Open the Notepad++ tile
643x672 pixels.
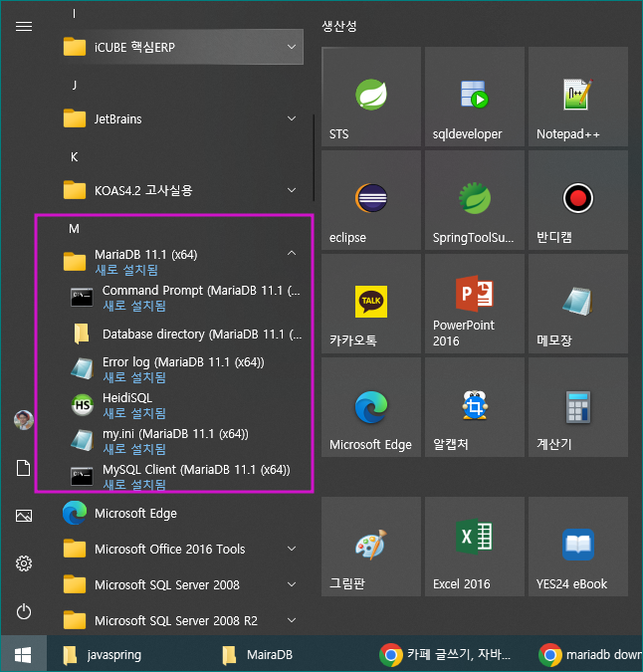[x=578, y=97]
